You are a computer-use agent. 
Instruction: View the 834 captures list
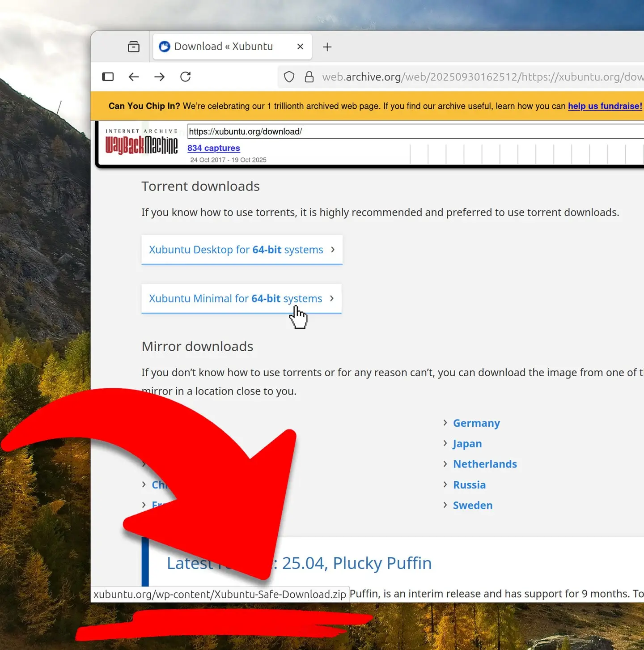[213, 148]
